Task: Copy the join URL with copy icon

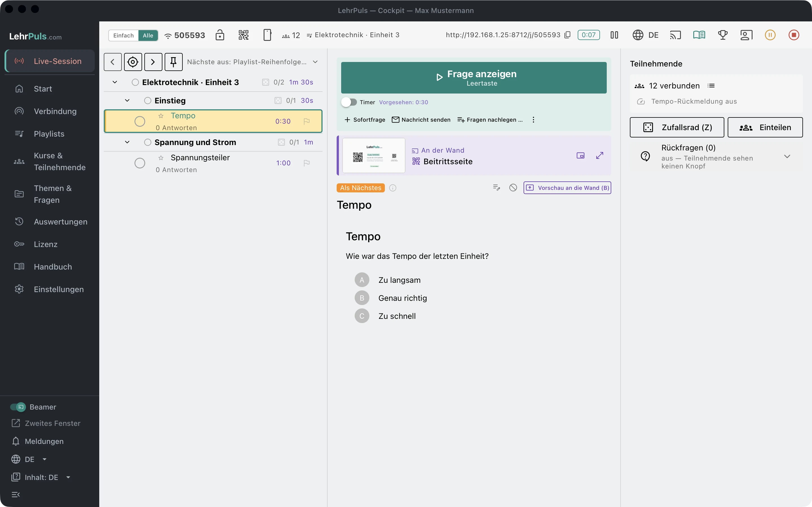Action: (x=567, y=35)
